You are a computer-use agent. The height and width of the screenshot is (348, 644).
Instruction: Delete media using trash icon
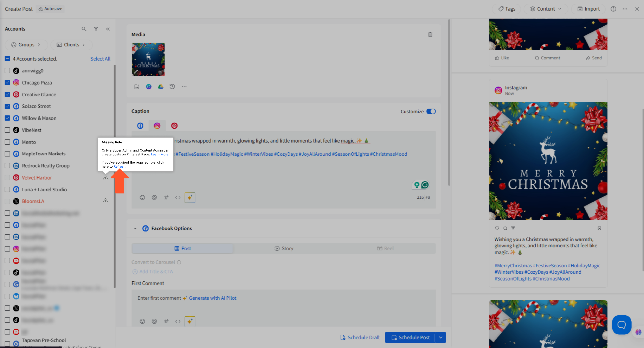(430, 35)
